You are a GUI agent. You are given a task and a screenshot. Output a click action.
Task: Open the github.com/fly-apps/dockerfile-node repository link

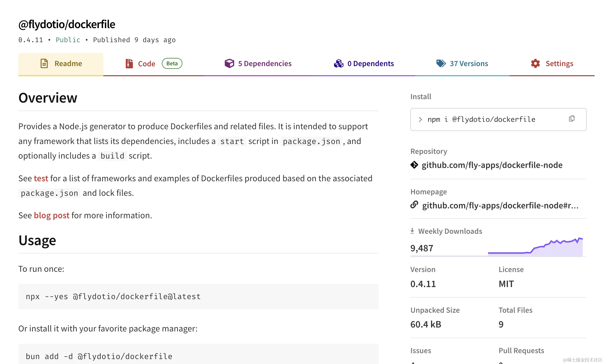(492, 165)
